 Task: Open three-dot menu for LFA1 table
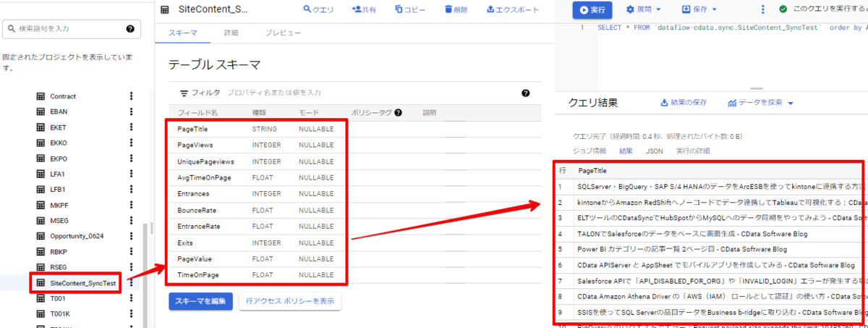point(131,174)
